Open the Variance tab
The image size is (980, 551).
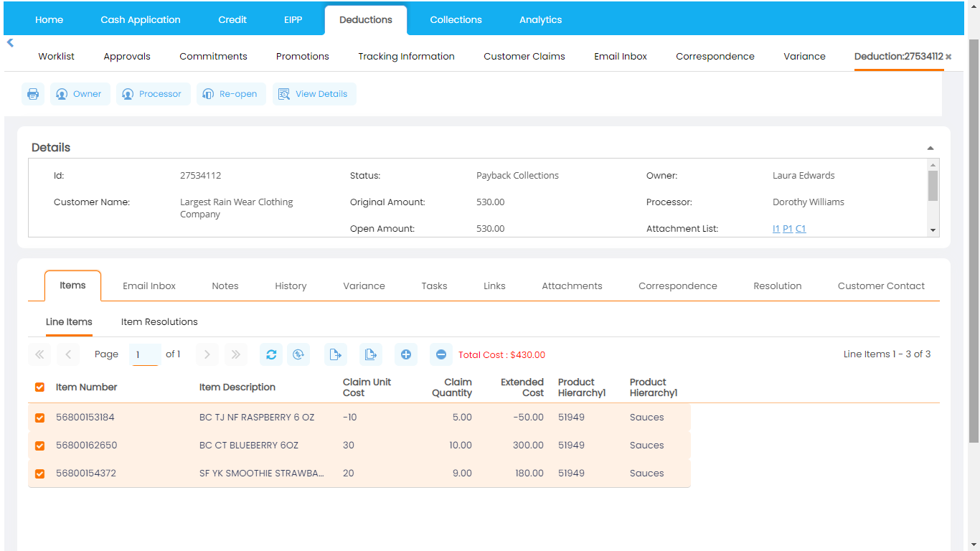[364, 286]
